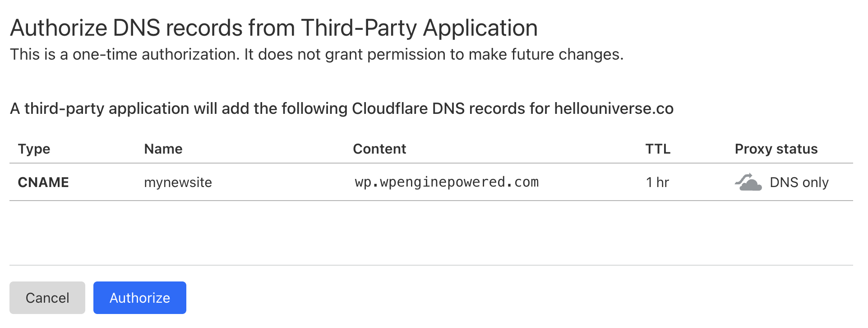Click the DNS only label
Screen dimensions: 868x328
[799, 182]
